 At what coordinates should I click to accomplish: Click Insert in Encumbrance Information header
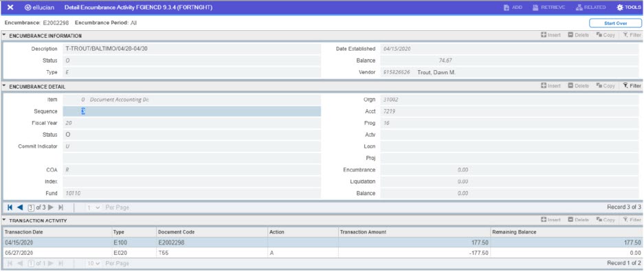[x=551, y=35]
